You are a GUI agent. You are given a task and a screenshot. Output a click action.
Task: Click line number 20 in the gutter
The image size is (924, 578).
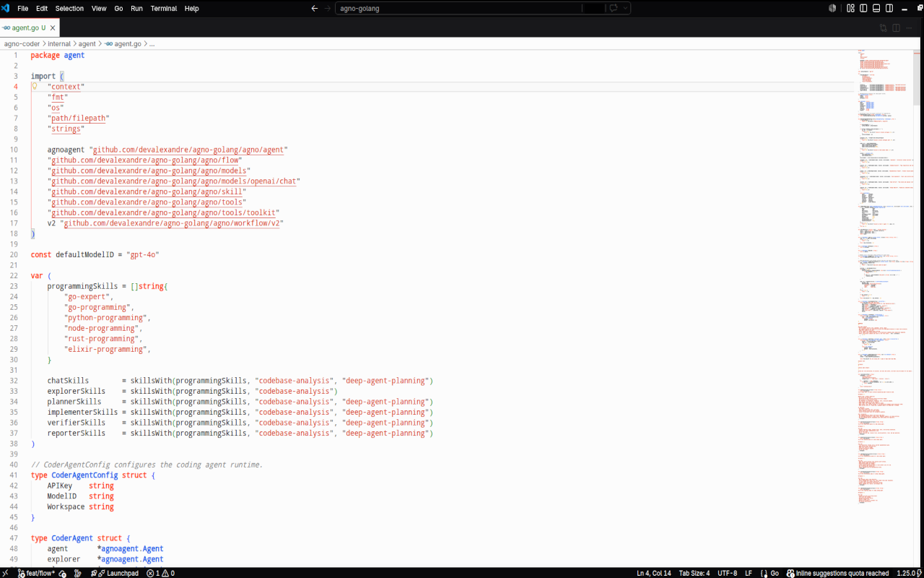[14, 255]
